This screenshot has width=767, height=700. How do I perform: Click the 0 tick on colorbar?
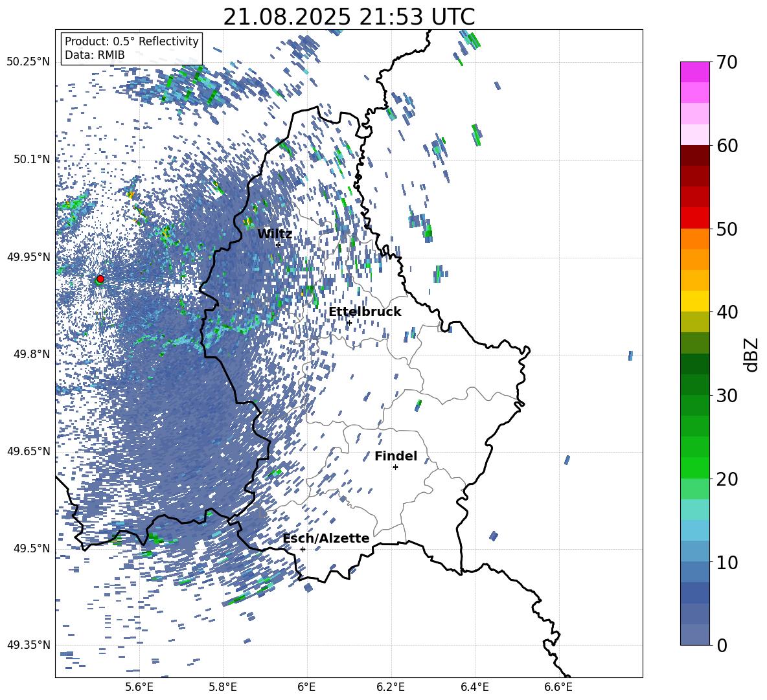point(722,645)
